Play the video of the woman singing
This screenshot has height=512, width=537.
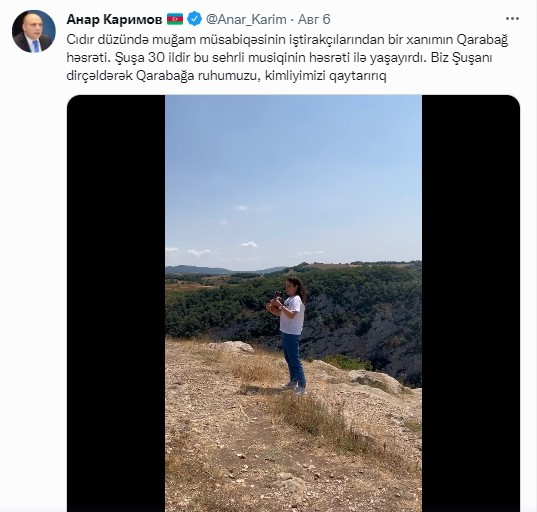[294, 303]
